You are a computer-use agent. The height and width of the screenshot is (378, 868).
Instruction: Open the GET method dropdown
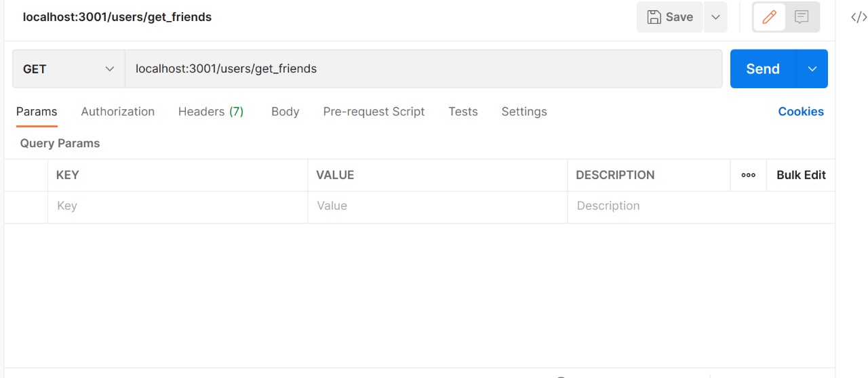pyautogui.click(x=68, y=69)
